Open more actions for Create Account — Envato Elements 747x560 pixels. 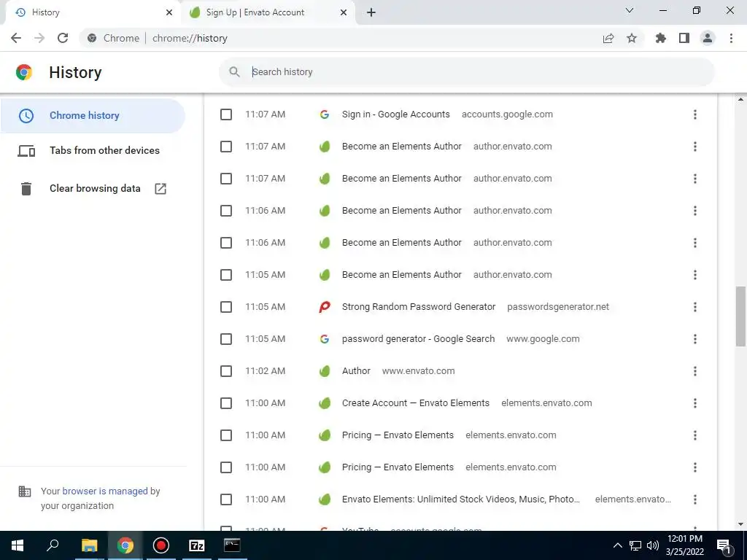pos(695,403)
